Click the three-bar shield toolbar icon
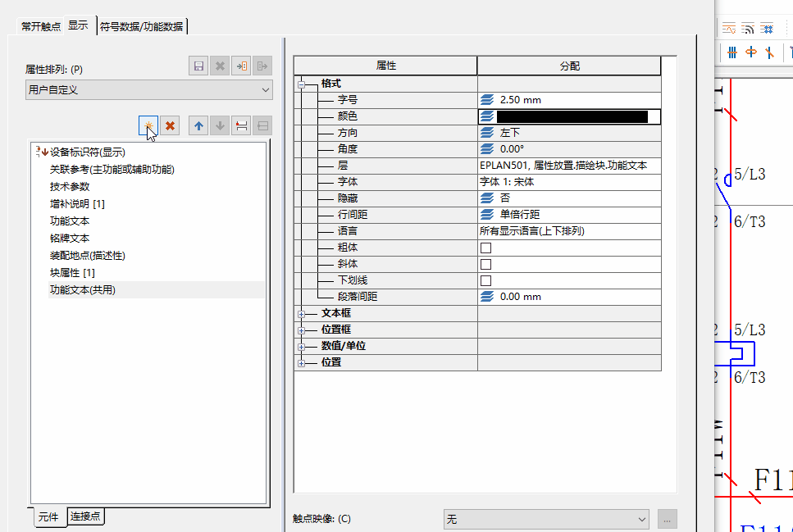 [731, 52]
